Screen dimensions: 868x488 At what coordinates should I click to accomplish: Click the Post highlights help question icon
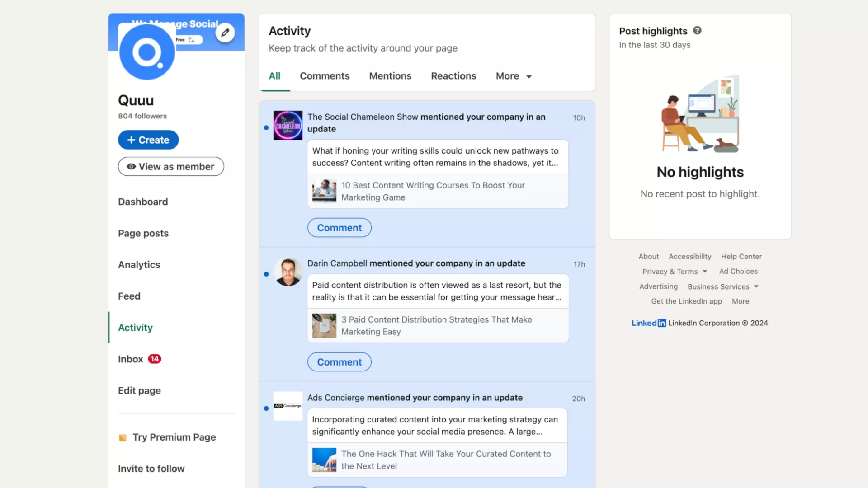tap(697, 30)
